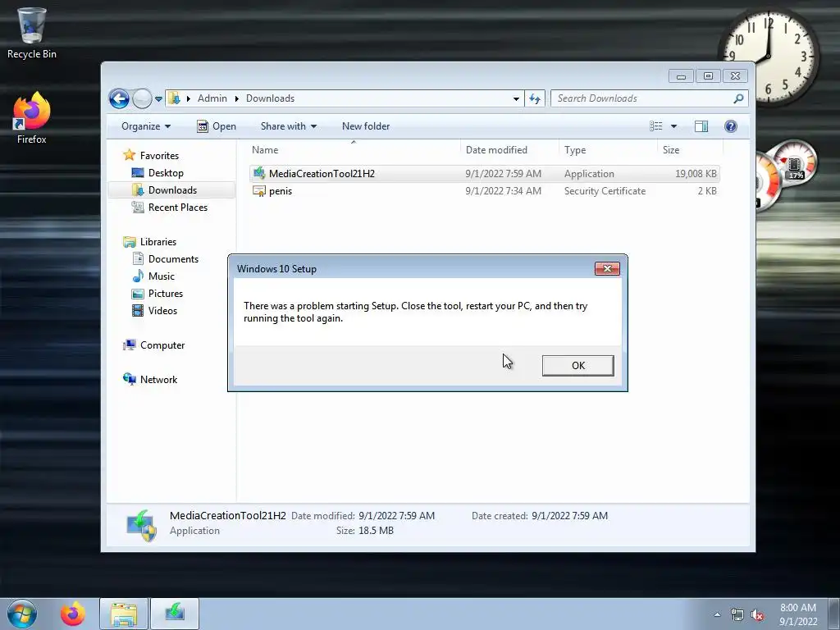The width and height of the screenshot is (840, 630).
Task: Click the Downloads breadcrumb in the address bar
Action: 270,98
